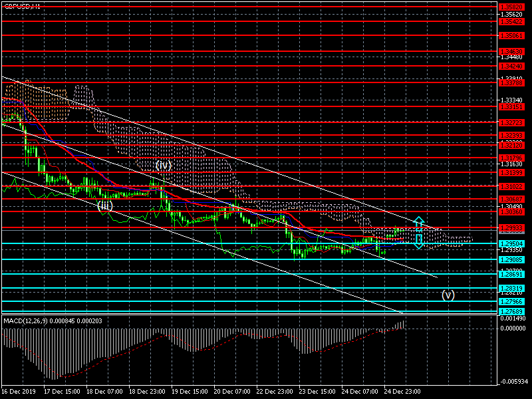532x399 pixels.
Task: Select the (iv) wave label
Action: pyautogui.click(x=164, y=165)
